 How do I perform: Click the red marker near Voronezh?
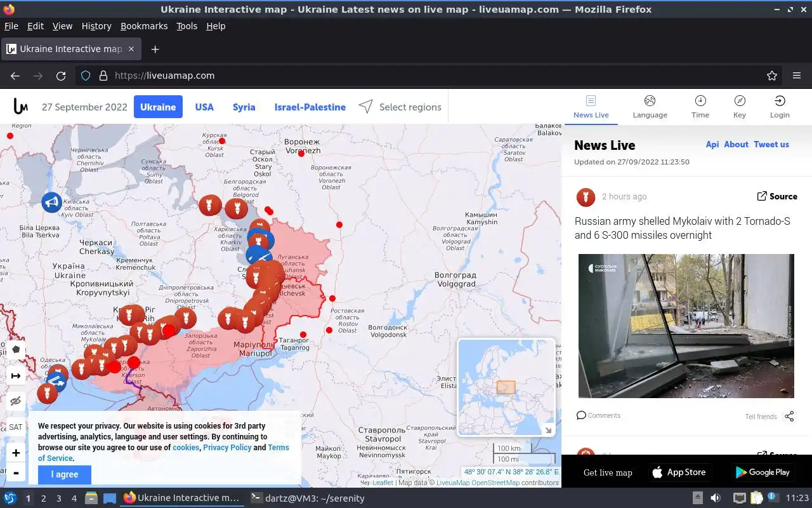point(301,153)
